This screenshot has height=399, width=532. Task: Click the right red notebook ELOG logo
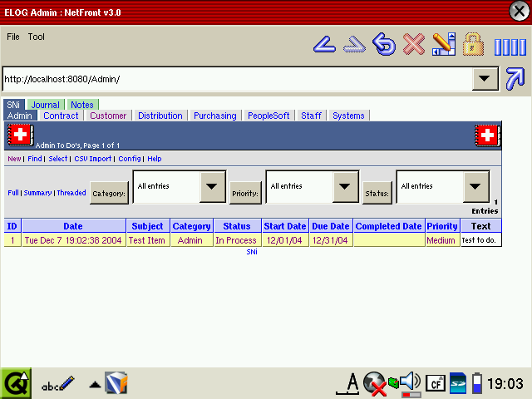tap(487, 135)
